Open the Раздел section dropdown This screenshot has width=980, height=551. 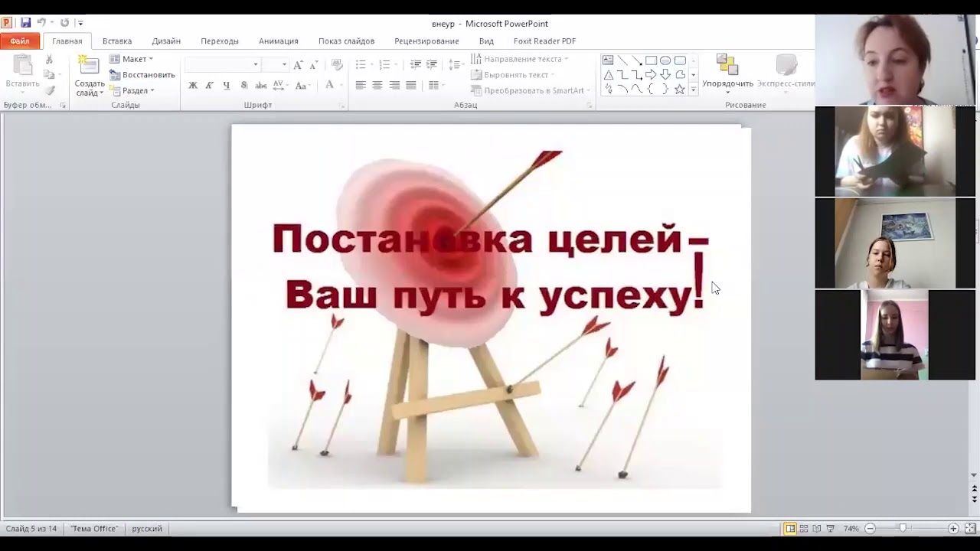[x=132, y=90]
